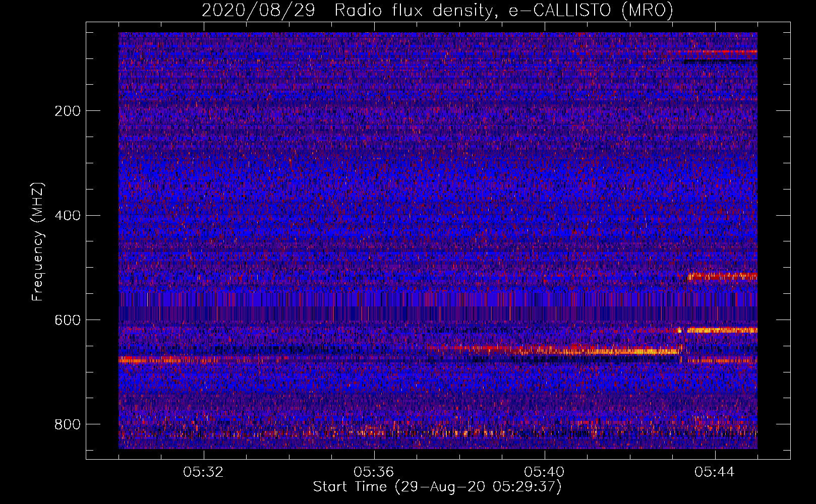The image size is (816, 504).
Task: Click the plot title 'Radio flux density, e-CALLISTO (MRO)'
Action: tap(504, 10)
